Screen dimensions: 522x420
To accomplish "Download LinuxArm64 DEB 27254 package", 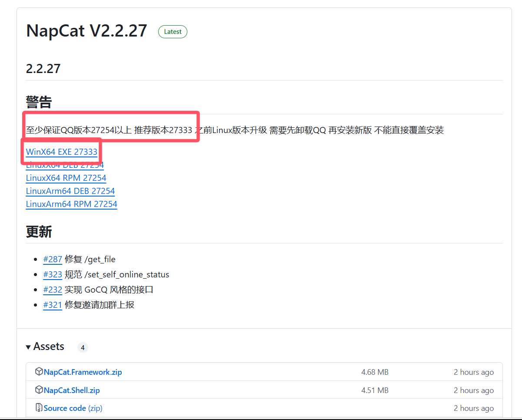I will [x=70, y=191].
